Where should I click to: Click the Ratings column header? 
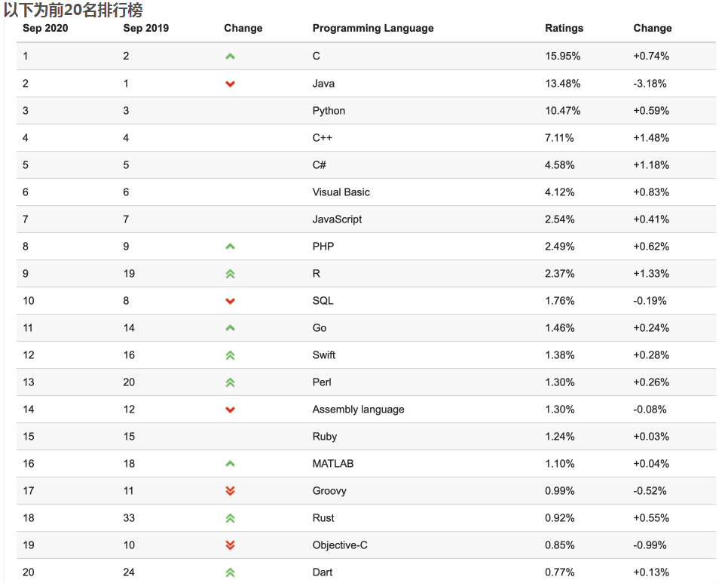(564, 28)
